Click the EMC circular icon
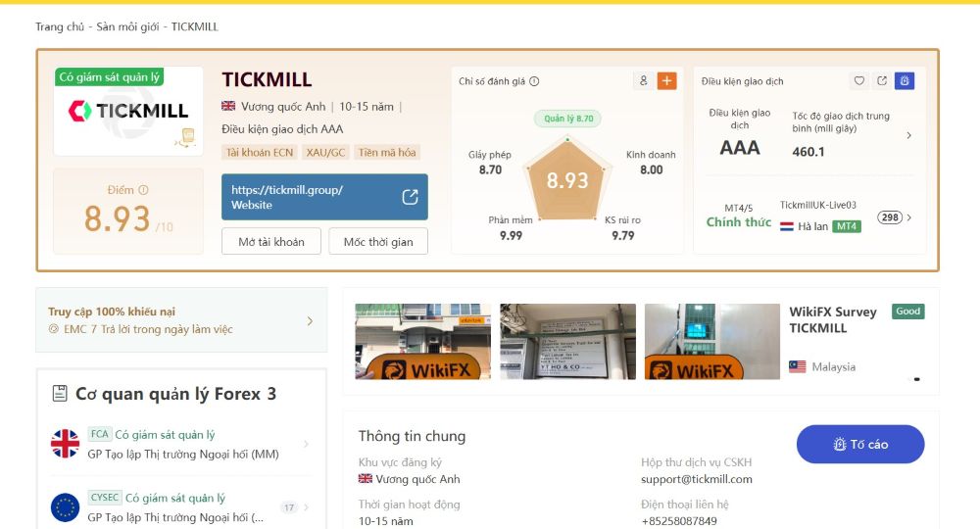The width and height of the screenshot is (980, 529). pos(54,329)
